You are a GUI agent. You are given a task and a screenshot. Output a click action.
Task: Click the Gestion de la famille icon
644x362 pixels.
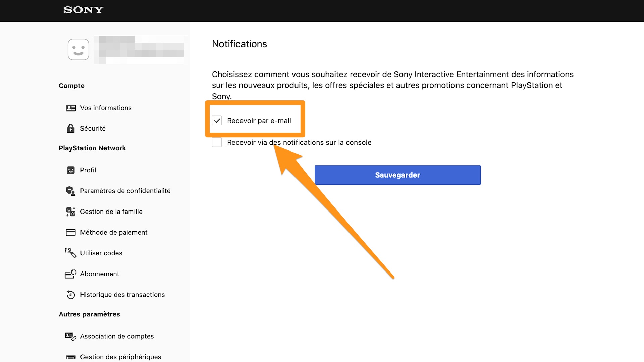coord(71,212)
